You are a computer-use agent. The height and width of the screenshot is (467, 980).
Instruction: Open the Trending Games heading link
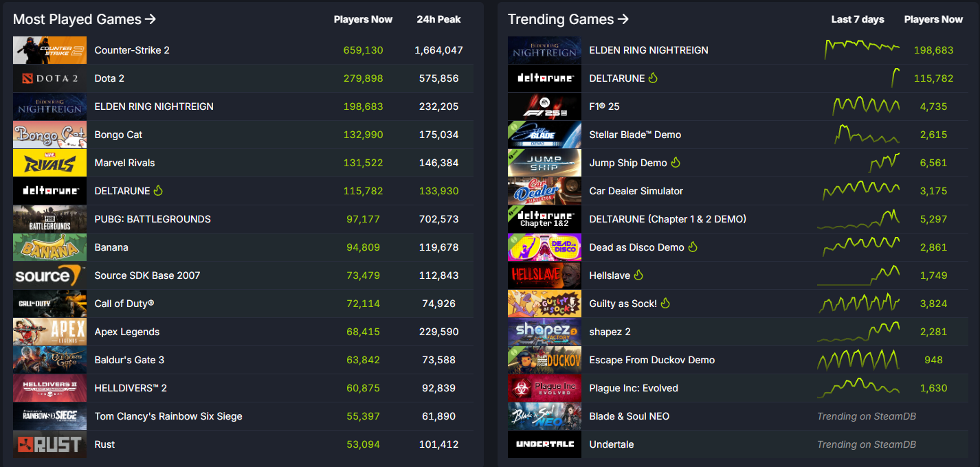coord(568,19)
